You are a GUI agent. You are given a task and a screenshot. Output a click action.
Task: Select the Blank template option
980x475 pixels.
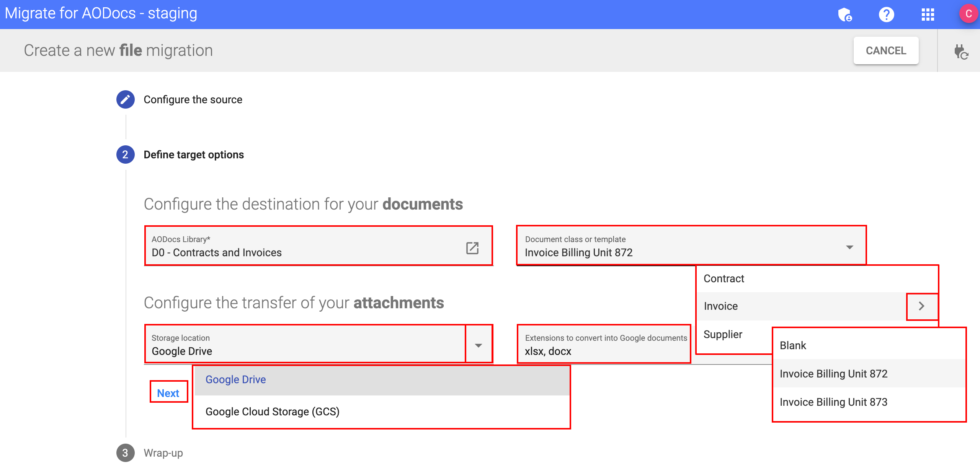792,345
